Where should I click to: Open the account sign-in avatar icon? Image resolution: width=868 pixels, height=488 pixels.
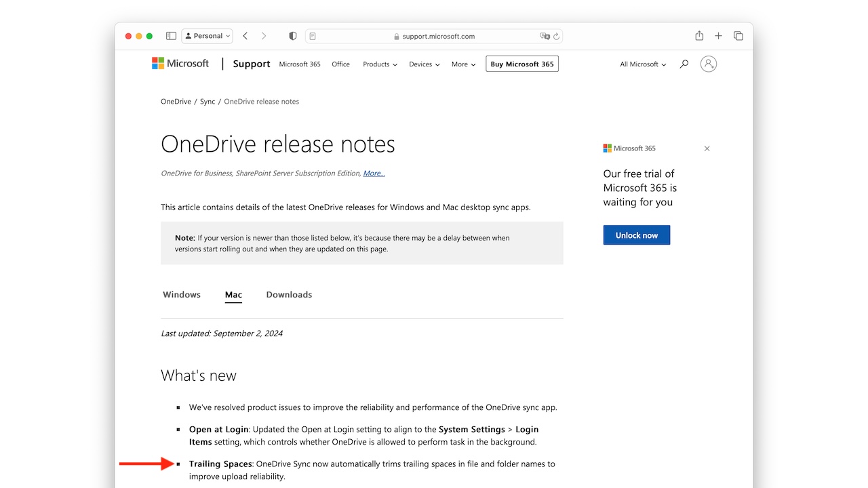[709, 64]
